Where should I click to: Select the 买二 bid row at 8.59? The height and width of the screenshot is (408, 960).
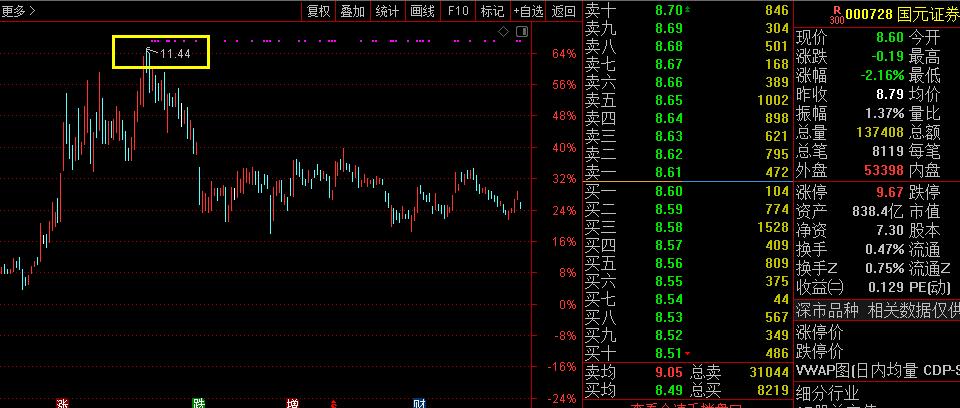(687, 209)
